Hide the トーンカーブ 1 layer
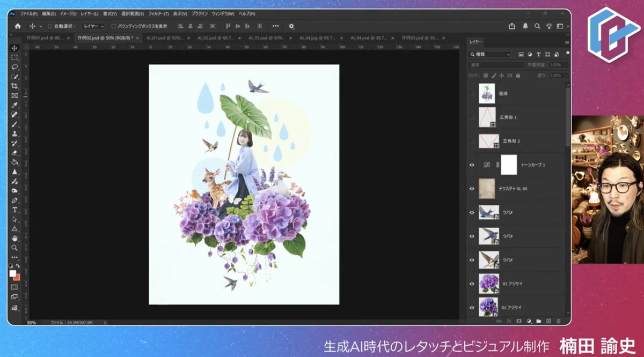Viewport: 644px width, 357px height. (x=472, y=165)
